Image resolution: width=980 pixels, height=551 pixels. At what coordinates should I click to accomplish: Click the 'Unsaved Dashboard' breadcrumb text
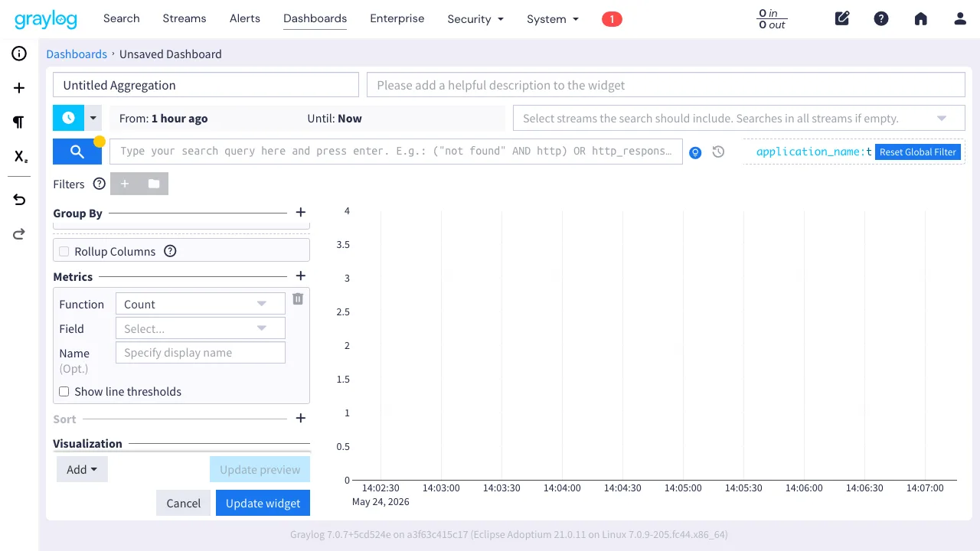point(171,54)
